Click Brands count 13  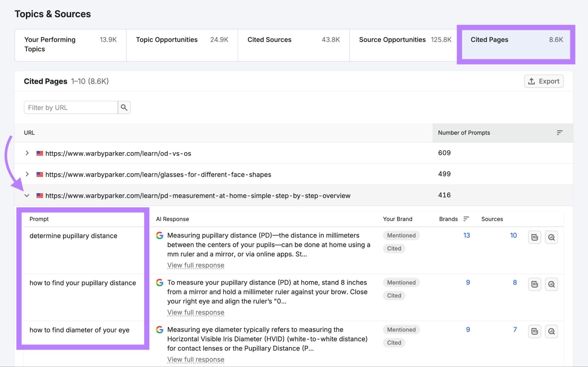pyautogui.click(x=467, y=235)
